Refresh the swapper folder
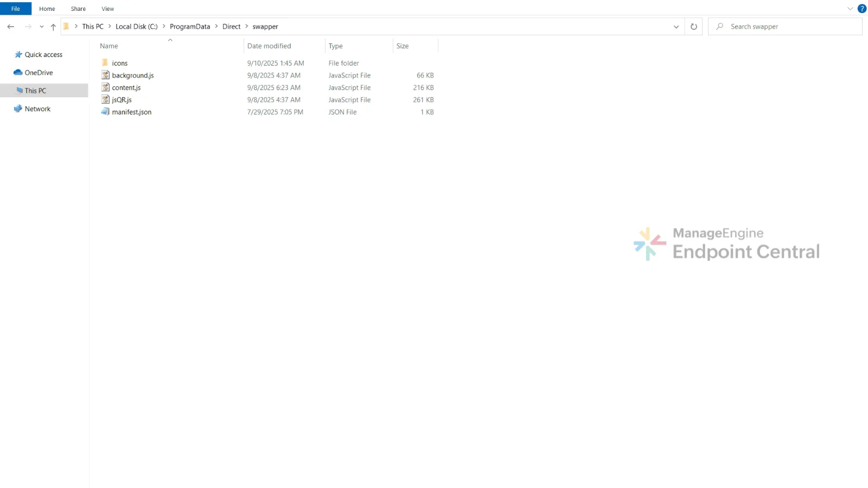The height and width of the screenshot is (488, 868). (x=694, y=27)
